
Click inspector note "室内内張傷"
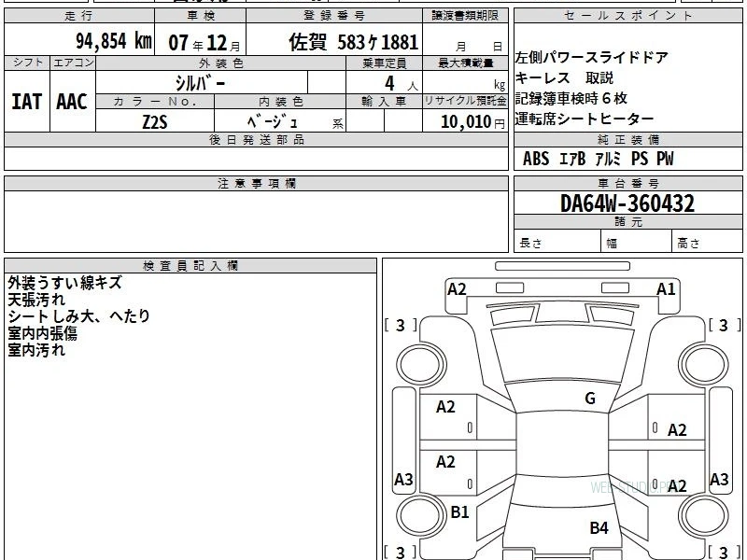point(42,333)
